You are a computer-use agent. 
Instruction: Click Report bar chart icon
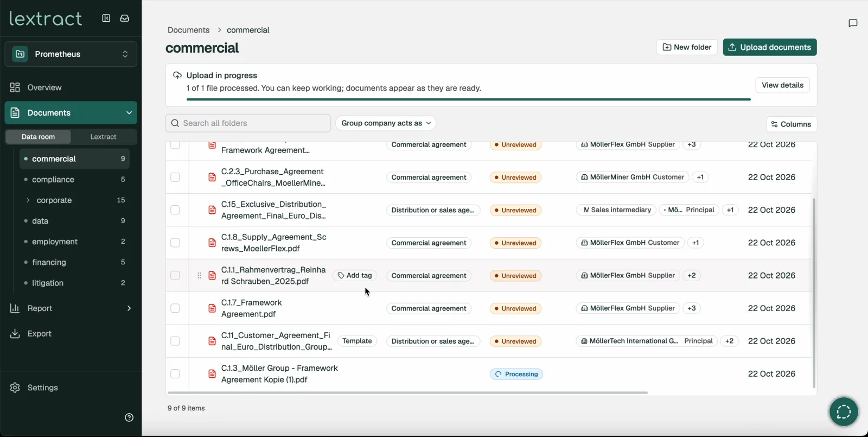pyautogui.click(x=15, y=308)
